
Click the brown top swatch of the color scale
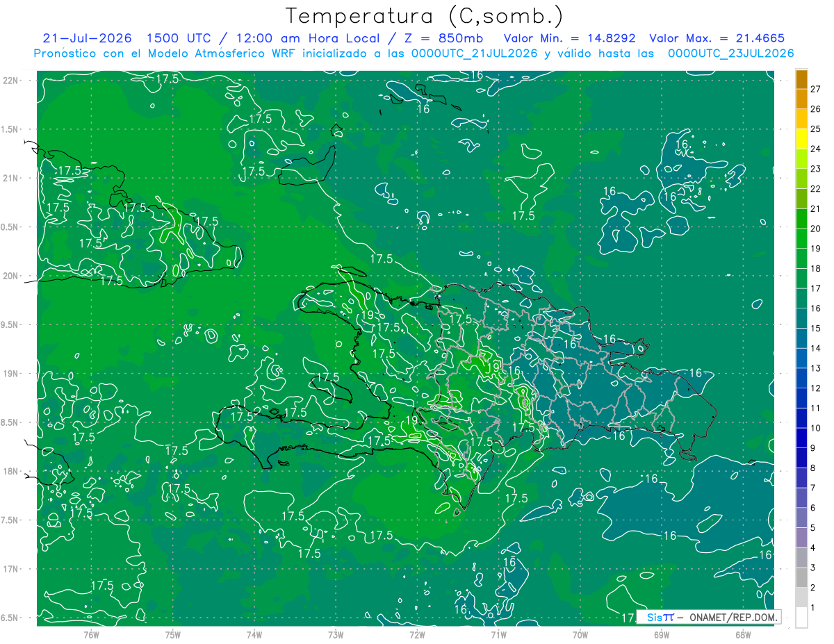click(x=801, y=79)
